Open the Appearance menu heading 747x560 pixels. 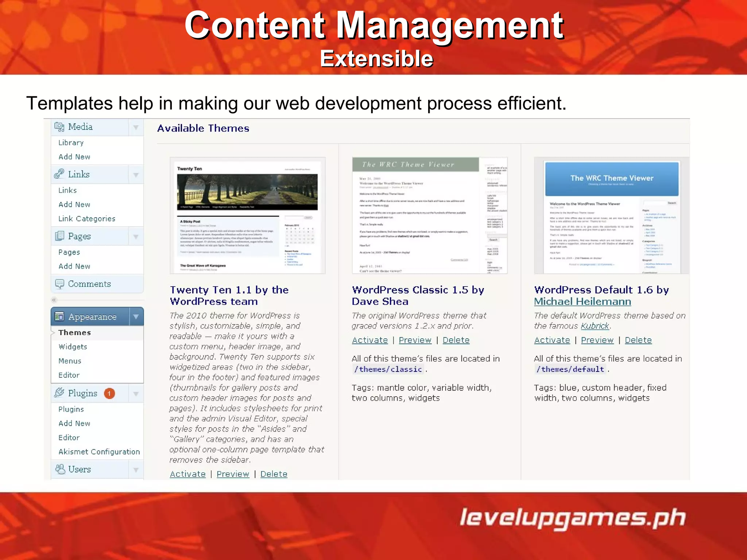(x=92, y=316)
